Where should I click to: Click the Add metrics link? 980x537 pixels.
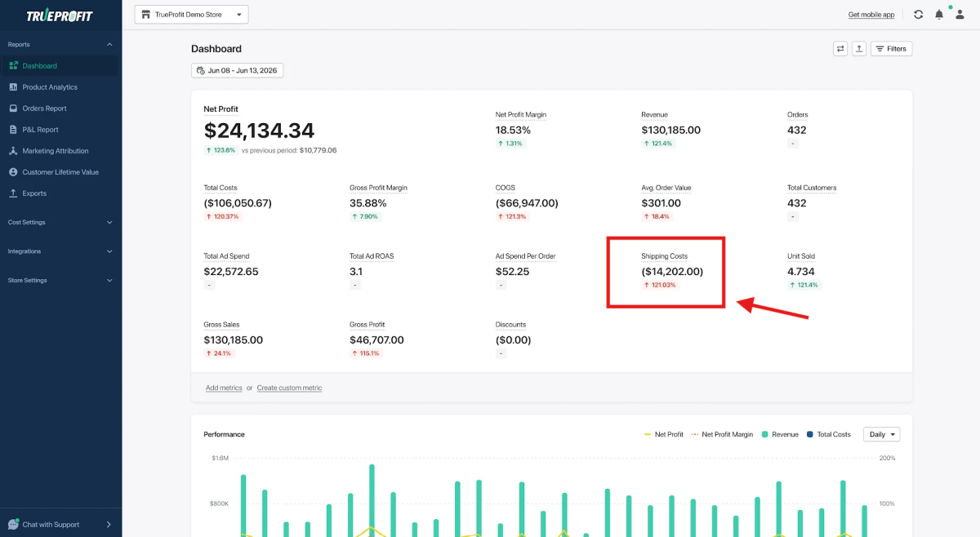(224, 388)
